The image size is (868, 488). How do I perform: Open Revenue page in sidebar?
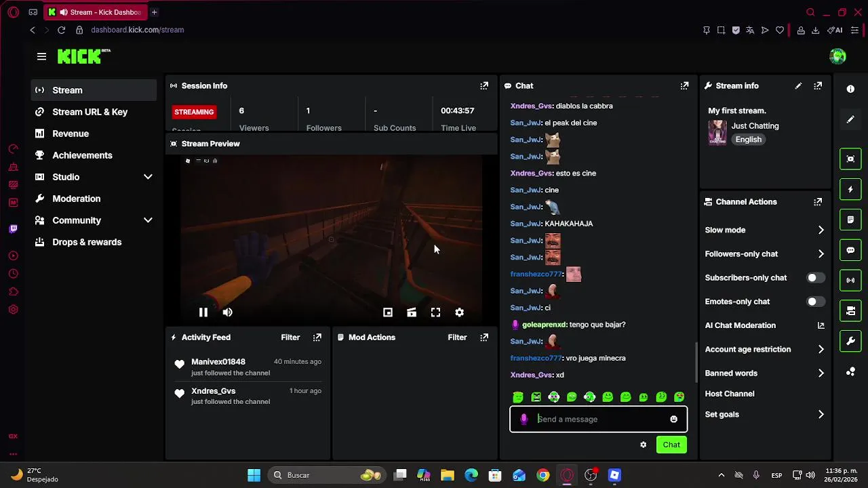coord(94,134)
